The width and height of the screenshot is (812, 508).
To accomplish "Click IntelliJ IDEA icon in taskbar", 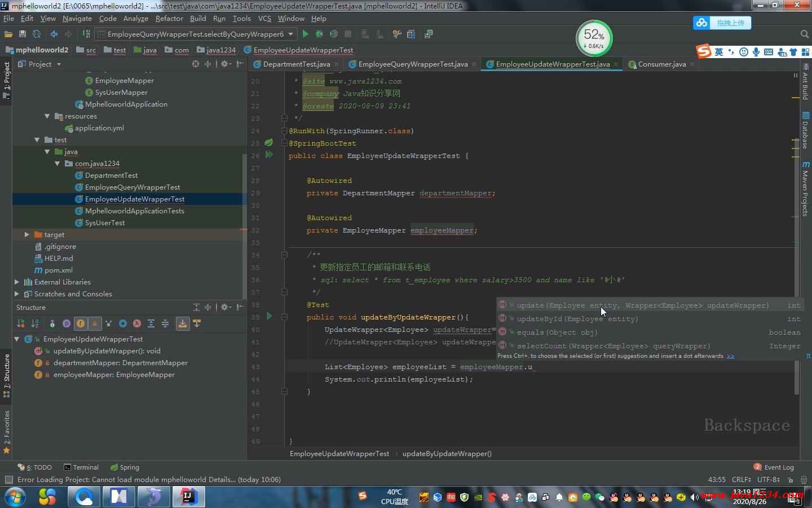I will pyautogui.click(x=188, y=497).
